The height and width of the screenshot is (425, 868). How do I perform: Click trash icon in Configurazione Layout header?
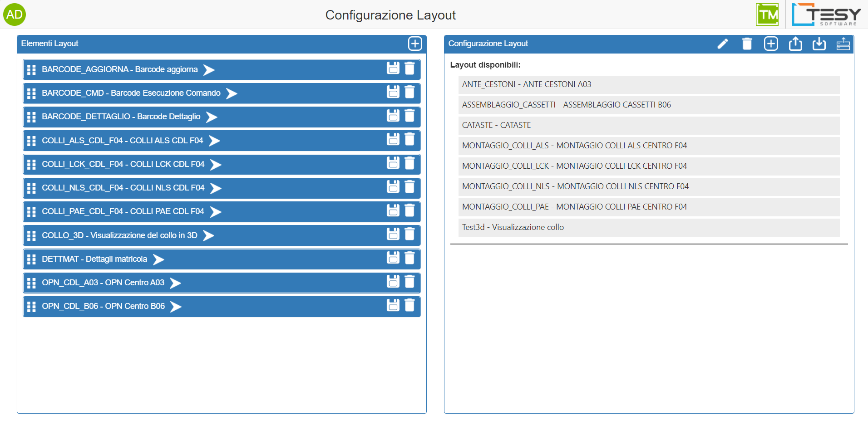pos(747,44)
